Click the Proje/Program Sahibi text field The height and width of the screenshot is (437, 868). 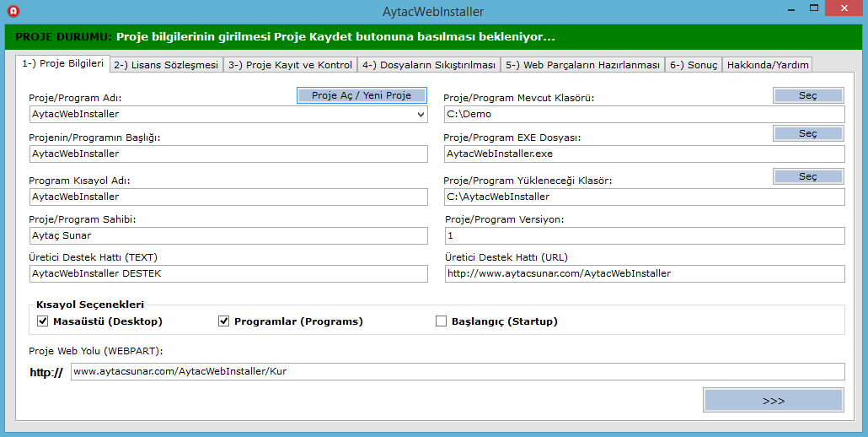pyautogui.click(x=228, y=236)
